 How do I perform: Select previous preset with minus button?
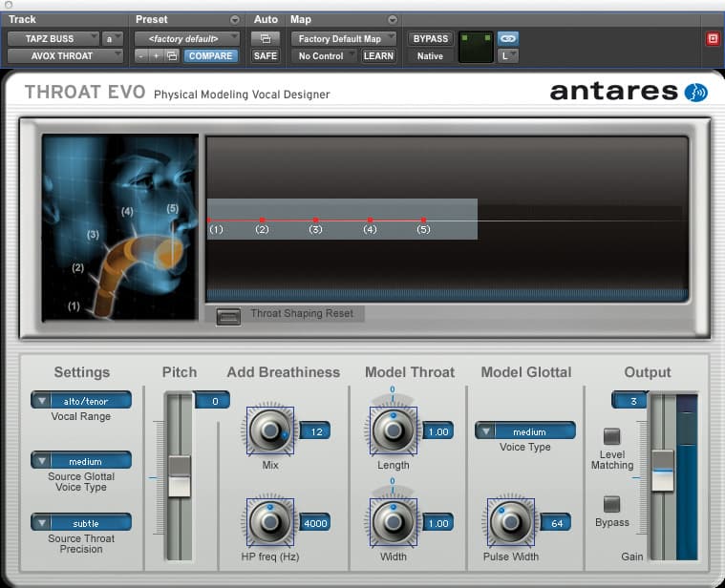(141, 56)
